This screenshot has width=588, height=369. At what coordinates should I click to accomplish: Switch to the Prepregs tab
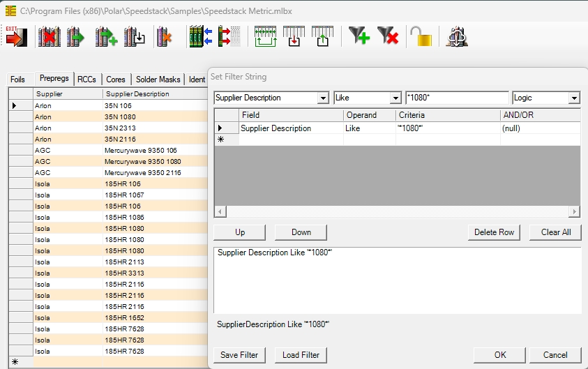[54, 78]
